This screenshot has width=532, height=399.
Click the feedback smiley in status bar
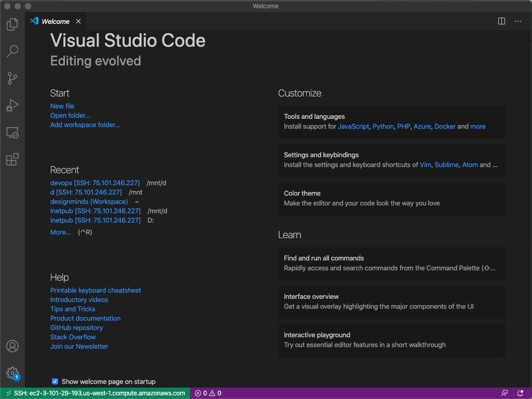(x=504, y=393)
